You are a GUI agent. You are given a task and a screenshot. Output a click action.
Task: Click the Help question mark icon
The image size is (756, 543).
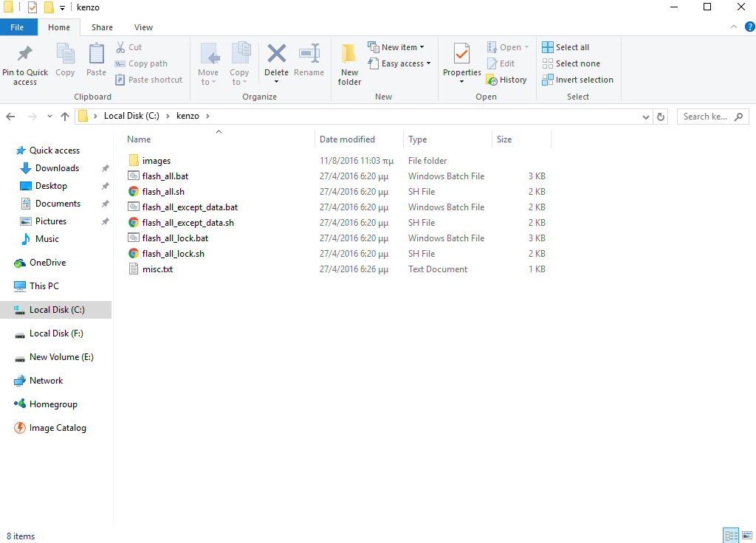(x=746, y=27)
